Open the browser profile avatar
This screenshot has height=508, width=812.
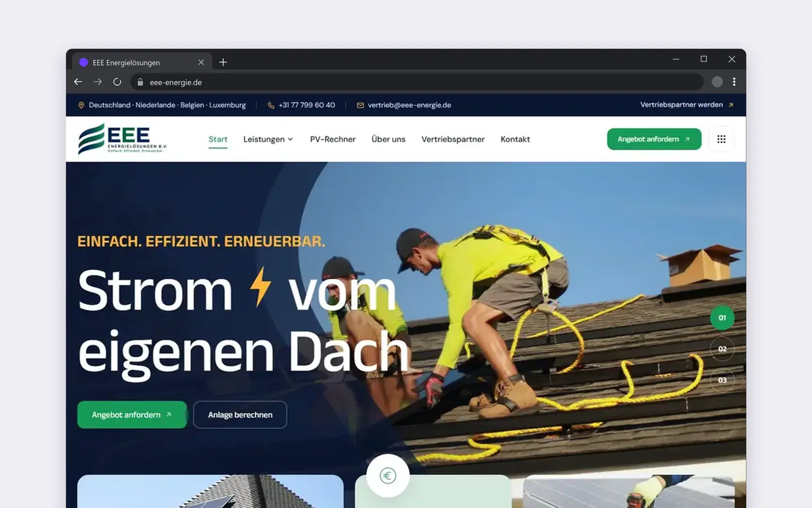point(717,82)
